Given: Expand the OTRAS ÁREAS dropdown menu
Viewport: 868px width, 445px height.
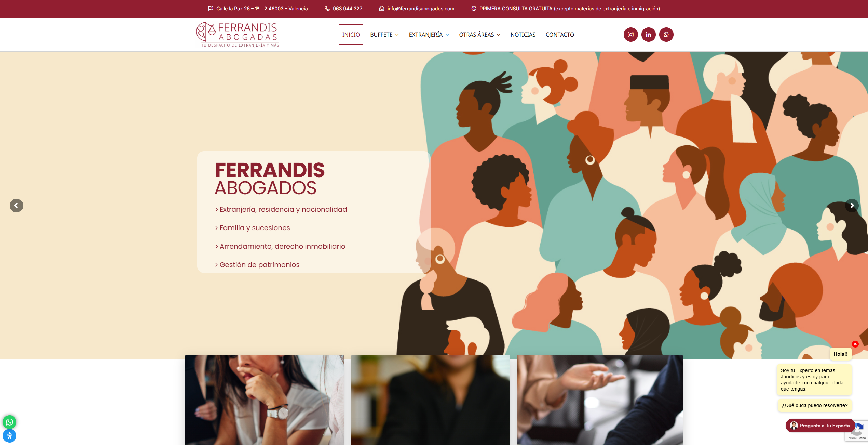Looking at the screenshot, I should coord(479,35).
